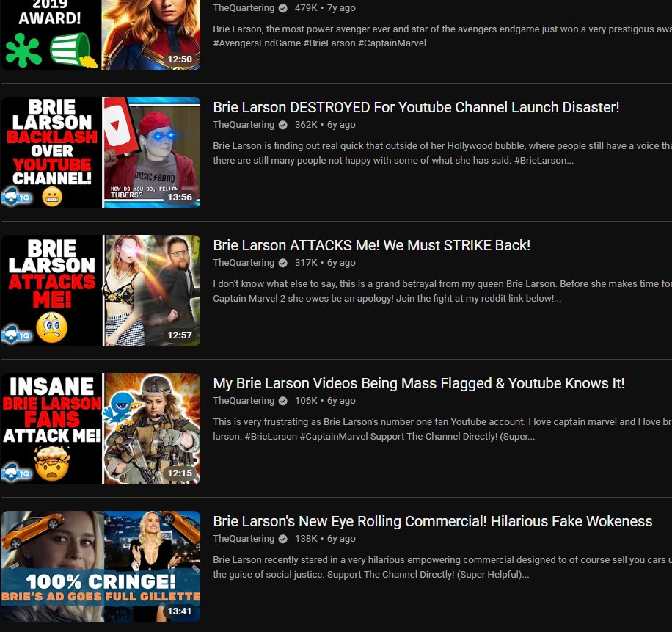This screenshot has width=672, height=632.
Task: Open 'Brie Larson ATTACKS Me! We Must STRIKE Back!'
Action: 371,245
